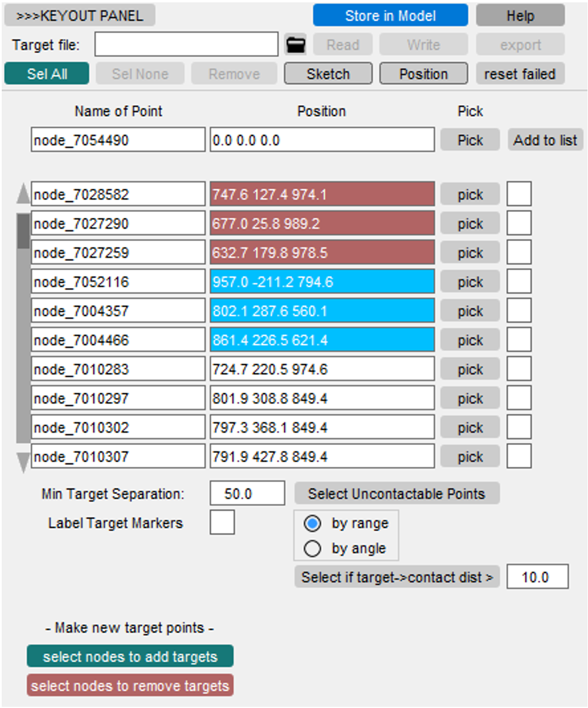
Task: Click 'select nodes to remove targets' button
Action: pyautogui.click(x=130, y=685)
